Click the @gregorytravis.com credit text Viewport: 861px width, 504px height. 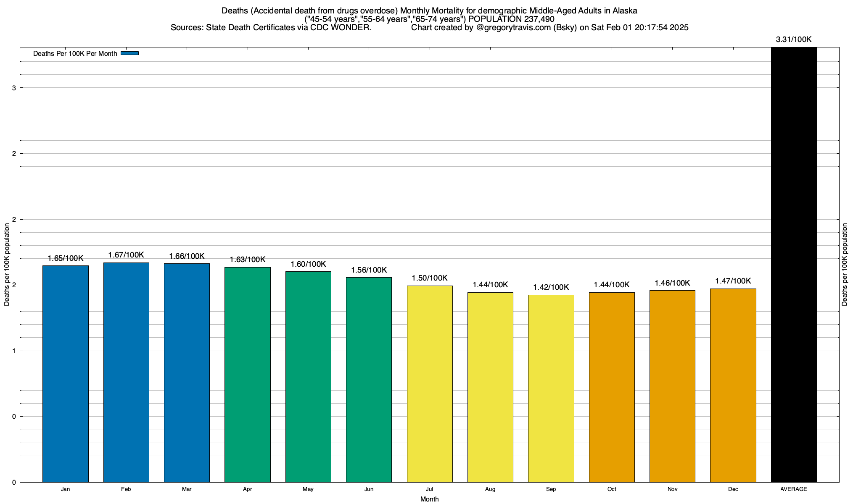coord(513,28)
